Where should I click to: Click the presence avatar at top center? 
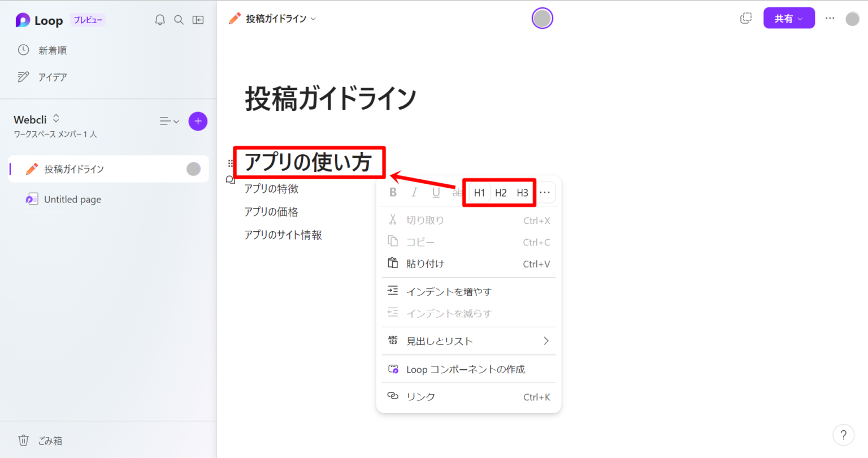(x=542, y=19)
